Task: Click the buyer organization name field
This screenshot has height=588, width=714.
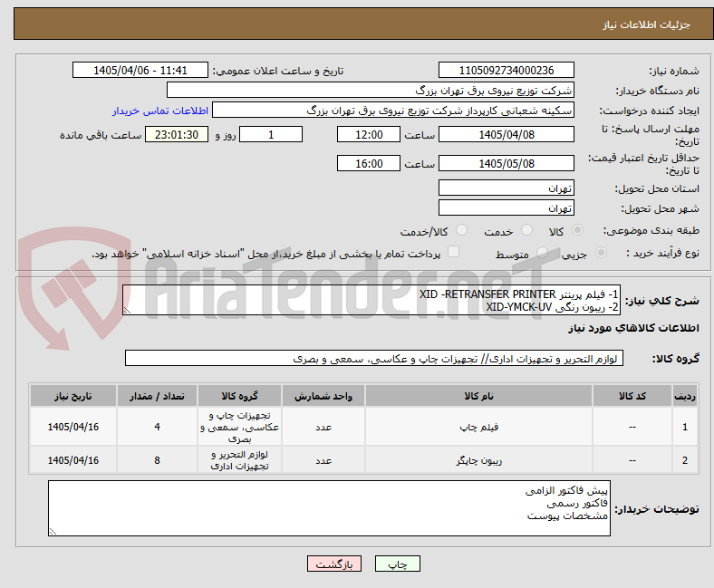Action: pos(371,91)
